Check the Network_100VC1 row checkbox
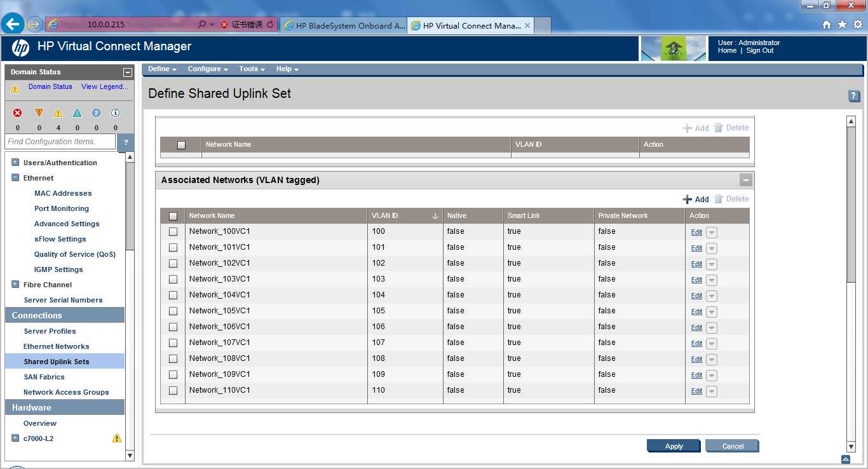Viewport: 868px width, 469px height. 173,232
